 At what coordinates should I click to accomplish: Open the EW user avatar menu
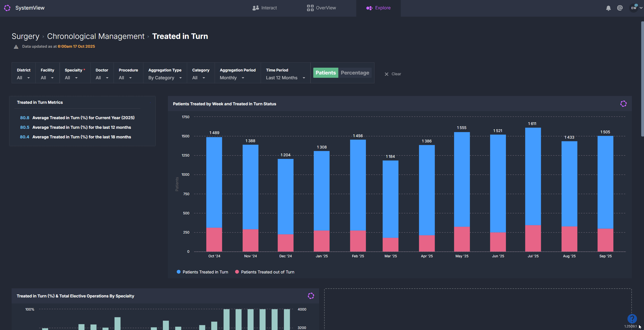click(x=634, y=8)
